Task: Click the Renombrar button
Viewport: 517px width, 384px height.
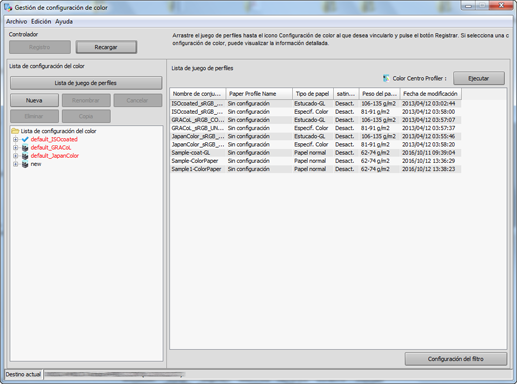Action: (x=86, y=100)
